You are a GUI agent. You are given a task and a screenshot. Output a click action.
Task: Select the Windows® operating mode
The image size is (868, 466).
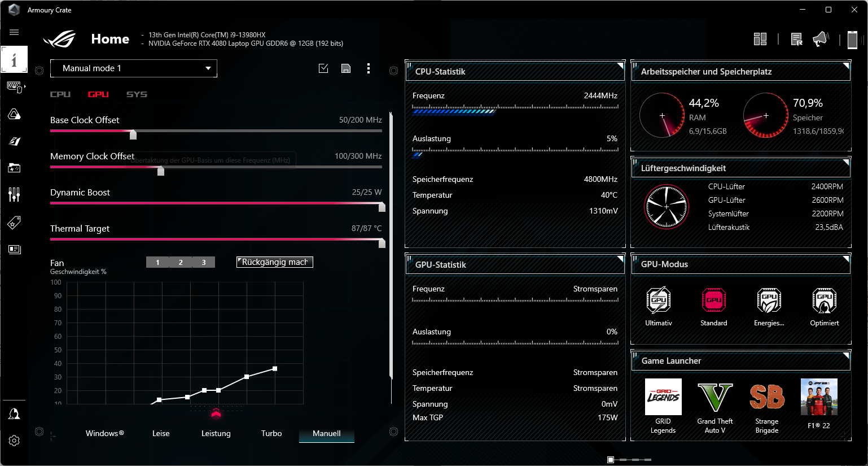[x=105, y=433]
